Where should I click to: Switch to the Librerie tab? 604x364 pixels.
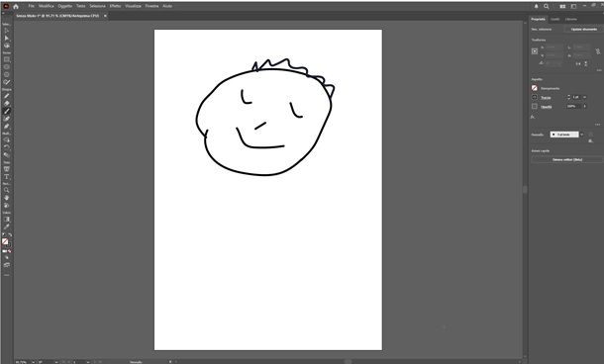571,19
